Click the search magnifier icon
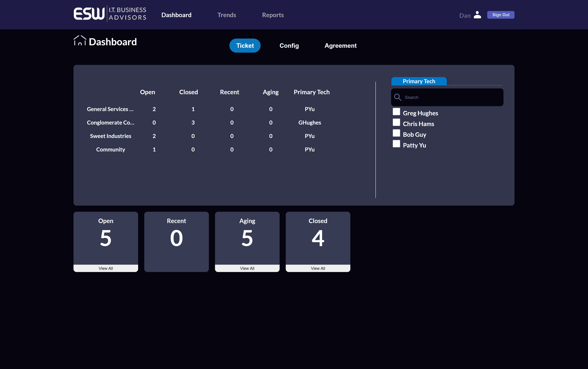 [398, 97]
